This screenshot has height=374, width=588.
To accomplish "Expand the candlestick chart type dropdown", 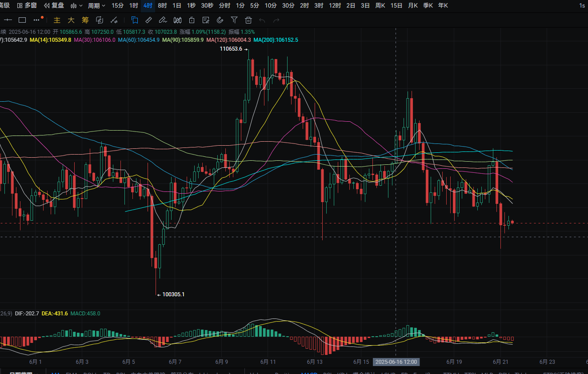I will coord(76,6).
